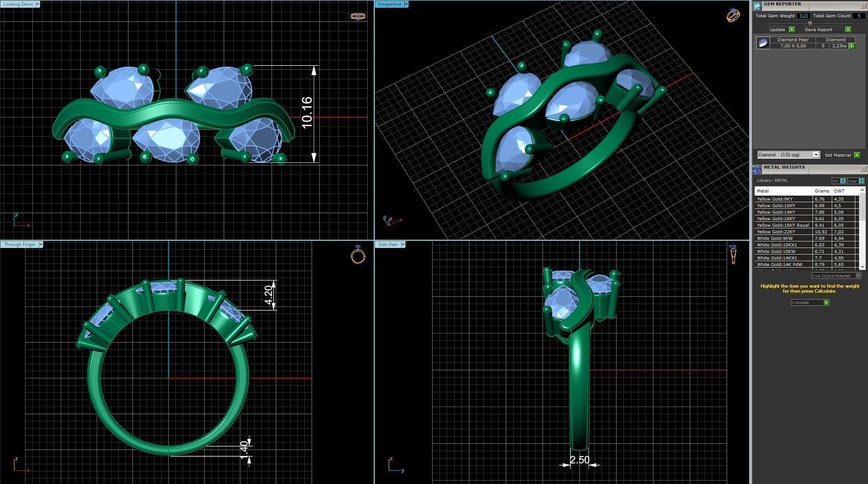Select the Looking Down viewport label
This screenshot has height=484, width=868.
pyautogui.click(x=18, y=4)
